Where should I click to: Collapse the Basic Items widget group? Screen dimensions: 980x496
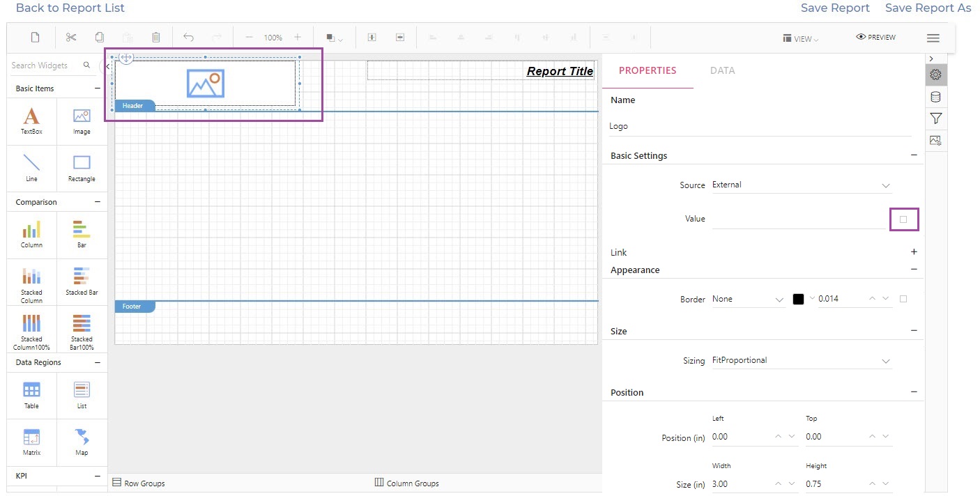(x=98, y=88)
